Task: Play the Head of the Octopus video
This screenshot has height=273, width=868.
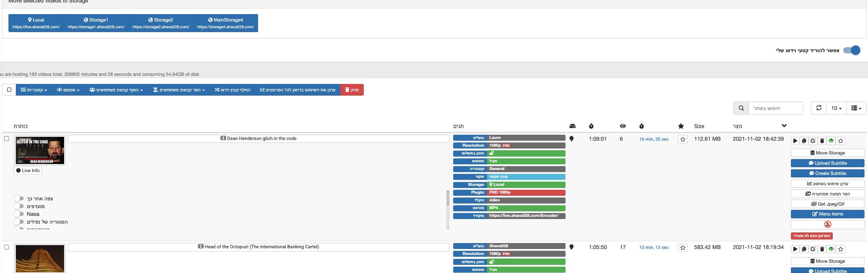Action: [x=795, y=249]
